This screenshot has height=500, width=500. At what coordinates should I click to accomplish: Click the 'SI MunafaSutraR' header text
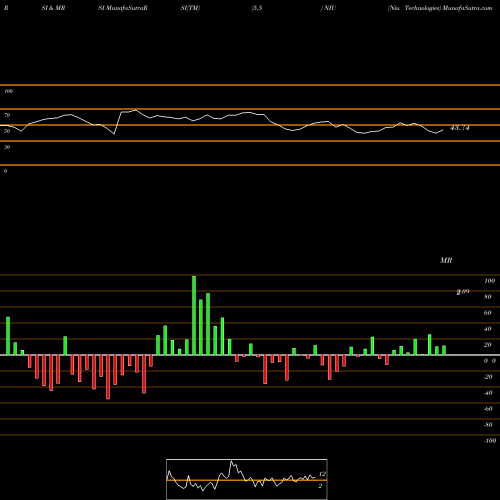tap(123, 8)
